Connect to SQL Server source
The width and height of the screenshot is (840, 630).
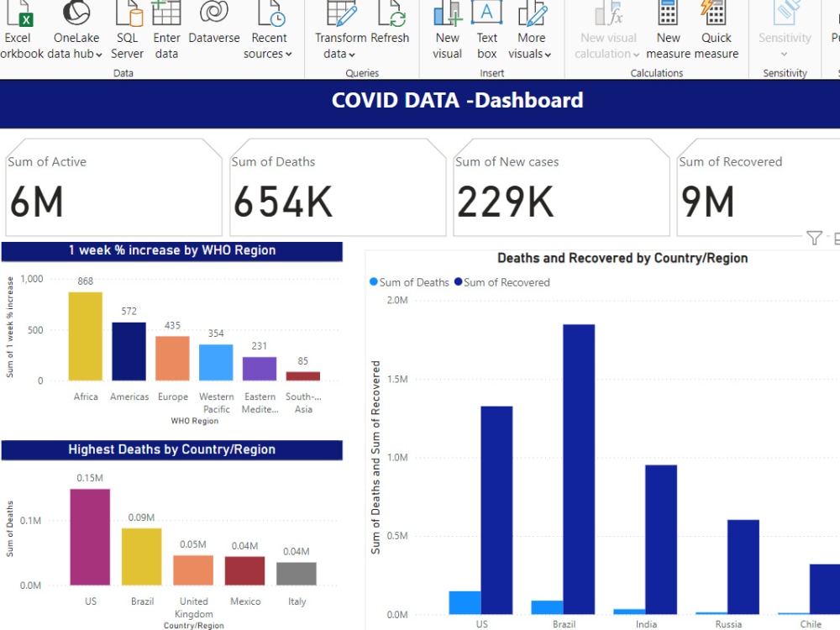coord(128,29)
